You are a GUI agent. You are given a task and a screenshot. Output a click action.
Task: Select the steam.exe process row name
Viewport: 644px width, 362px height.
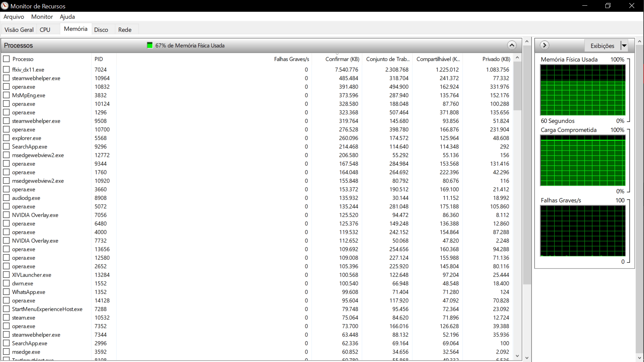click(x=23, y=317)
